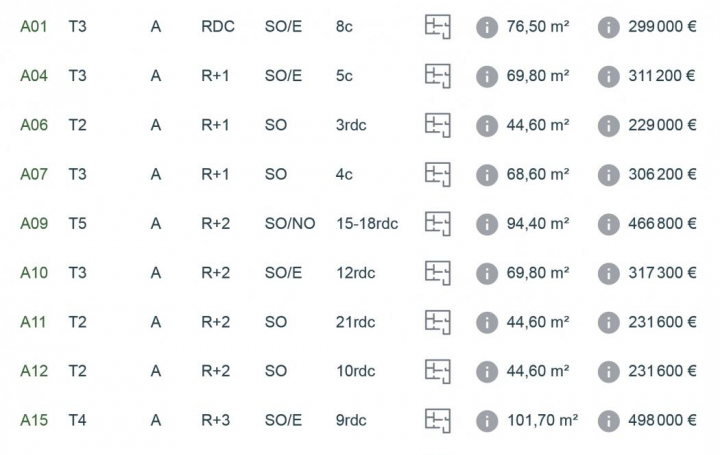Click lot reference A12
This screenshot has width=720, height=455.
34,371
